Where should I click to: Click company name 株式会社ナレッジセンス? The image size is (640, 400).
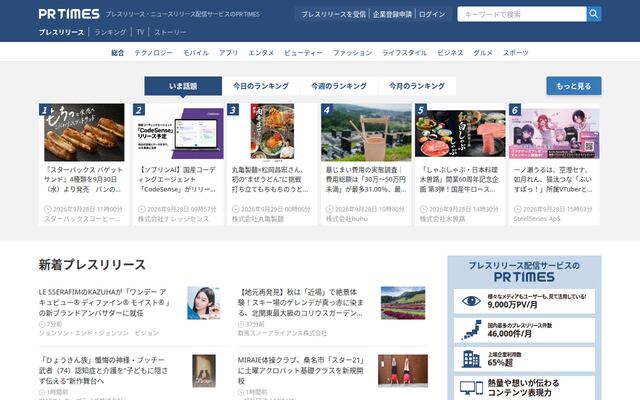[173, 219]
